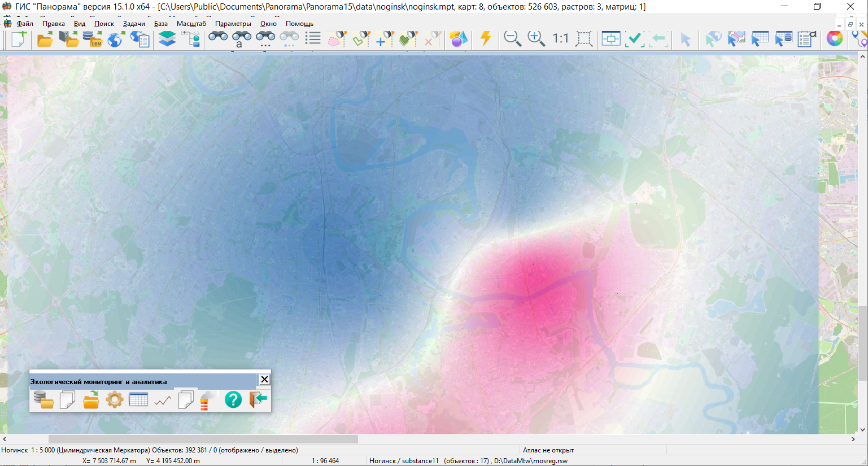Image resolution: width=868 pixels, height=466 pixels.
Task: Open the Правка menu
Action: pyautogui.click(x=54, y=24)
